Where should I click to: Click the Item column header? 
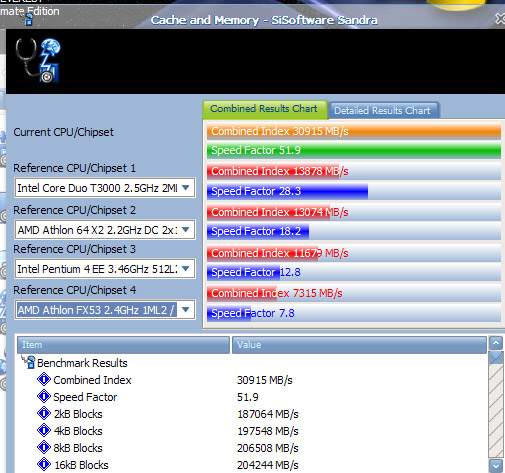click(123, 345)
